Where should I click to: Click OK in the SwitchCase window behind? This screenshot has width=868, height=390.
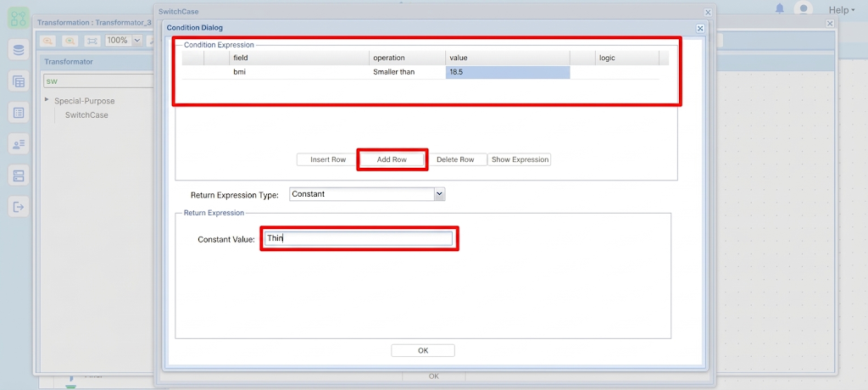[434, 376]
